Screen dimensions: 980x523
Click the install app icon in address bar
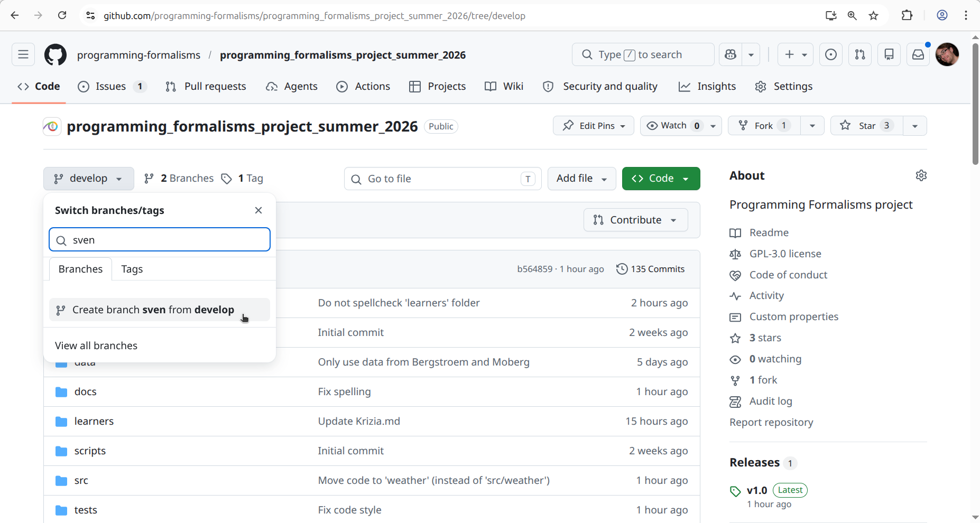[x=831, y=15]
